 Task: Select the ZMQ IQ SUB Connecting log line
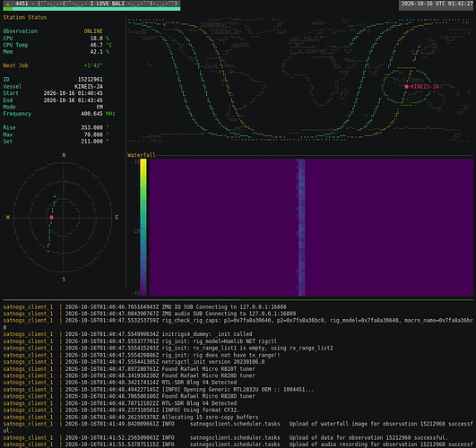238,306
